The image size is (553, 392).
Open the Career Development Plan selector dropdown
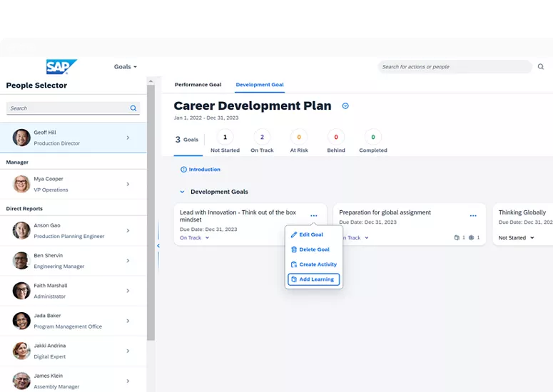345,106
